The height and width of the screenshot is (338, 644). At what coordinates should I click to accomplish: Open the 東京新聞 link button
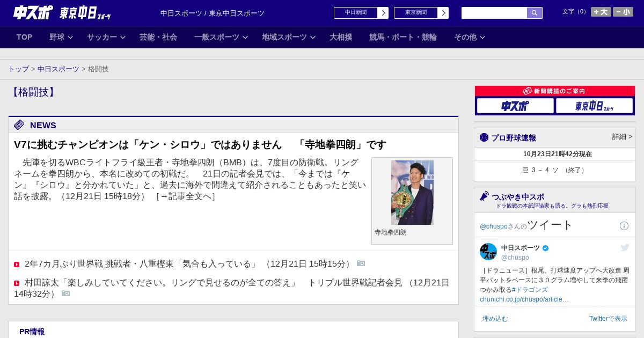(421, 13)
